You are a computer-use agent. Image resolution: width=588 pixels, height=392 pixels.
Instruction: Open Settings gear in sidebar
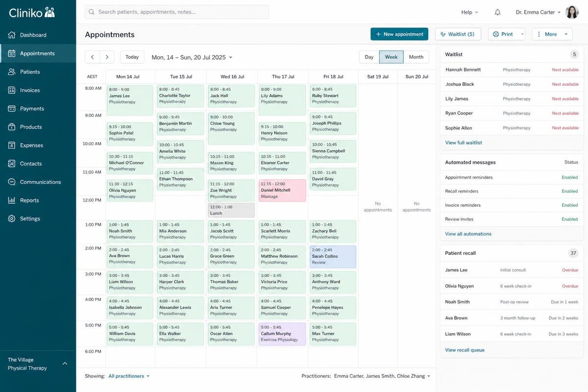pyautogui.click(x=12, y=219)
